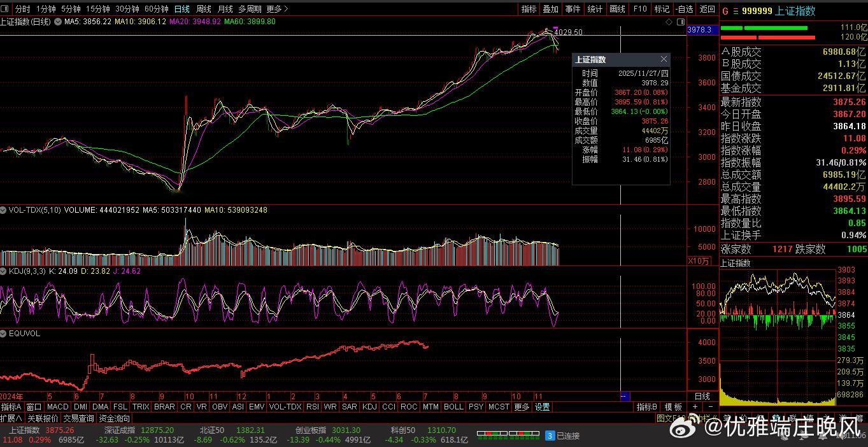Open the indicator dropdown beside 上证指数(日线)

click(x=58, y=22)
